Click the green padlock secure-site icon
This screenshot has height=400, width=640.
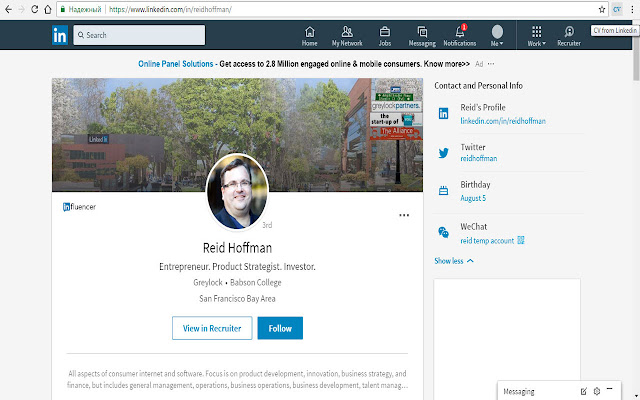tap(63, 9)
